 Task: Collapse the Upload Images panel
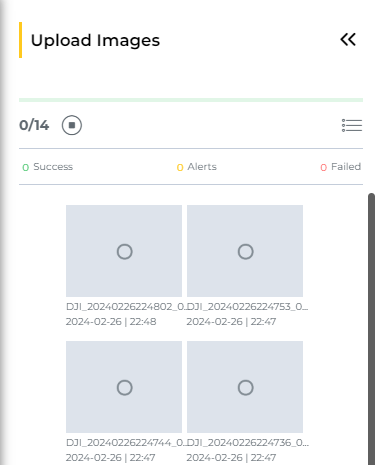pos(348,40)
